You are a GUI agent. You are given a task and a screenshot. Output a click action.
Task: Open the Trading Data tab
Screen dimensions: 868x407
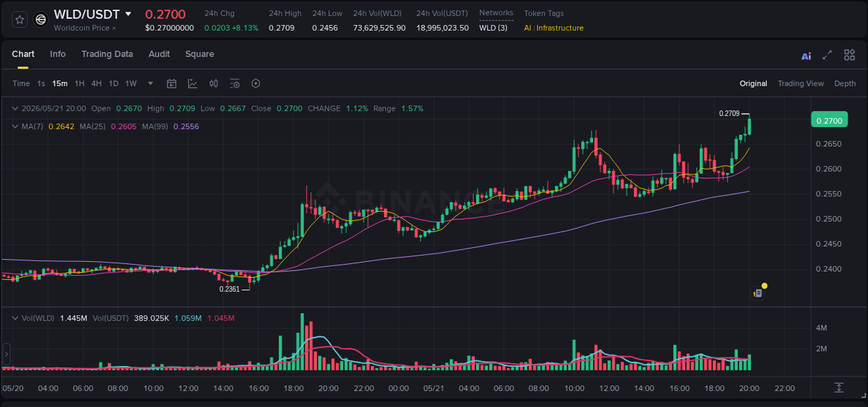click(107, 54)
